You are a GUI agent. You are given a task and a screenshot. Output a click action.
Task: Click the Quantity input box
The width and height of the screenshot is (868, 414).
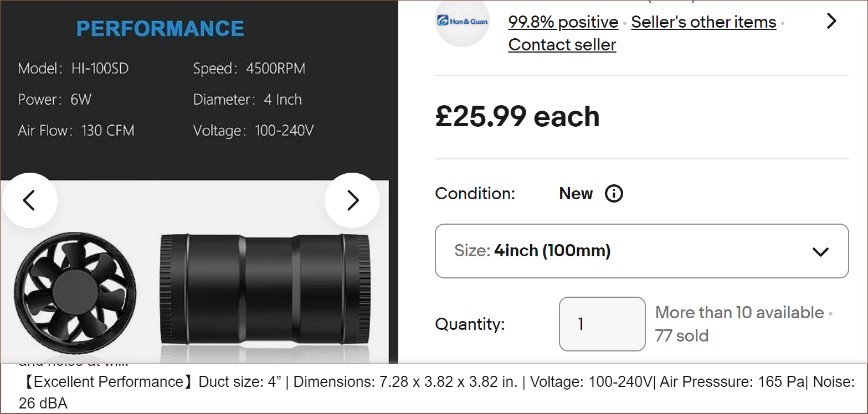click(602, 324)
